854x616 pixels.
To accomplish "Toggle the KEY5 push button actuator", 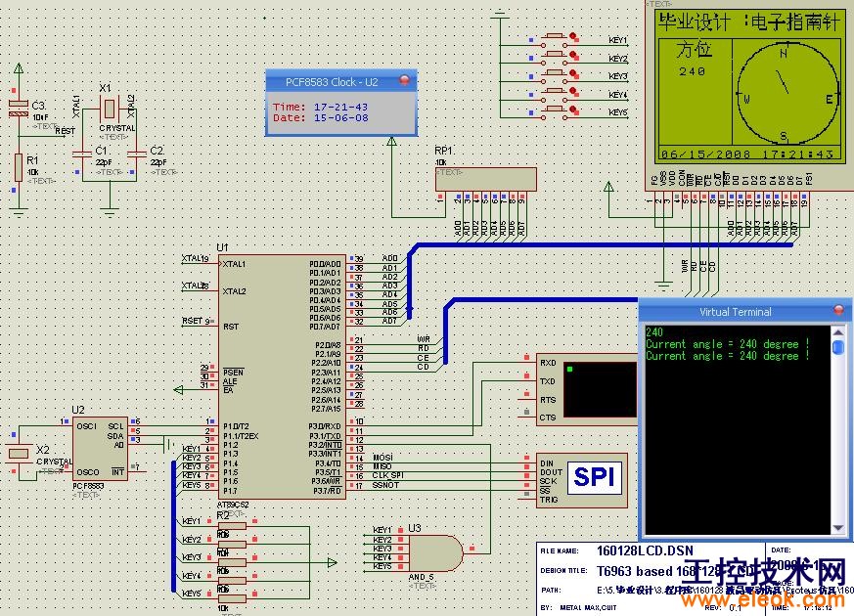I will [555, 110].
